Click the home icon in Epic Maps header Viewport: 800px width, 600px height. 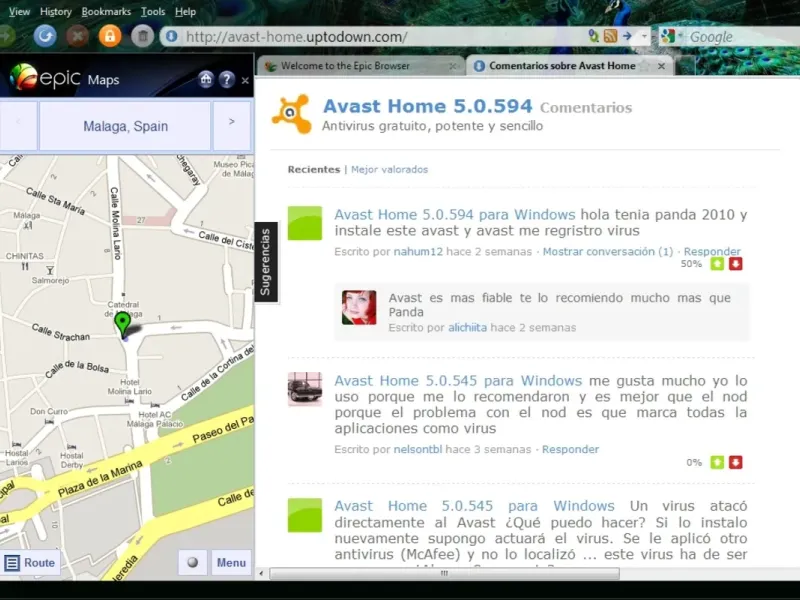[206, 79]
